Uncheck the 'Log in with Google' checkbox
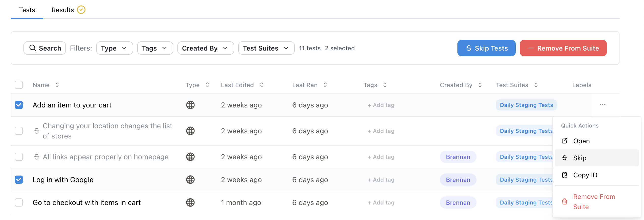The image size is (644, 220). 19,180
